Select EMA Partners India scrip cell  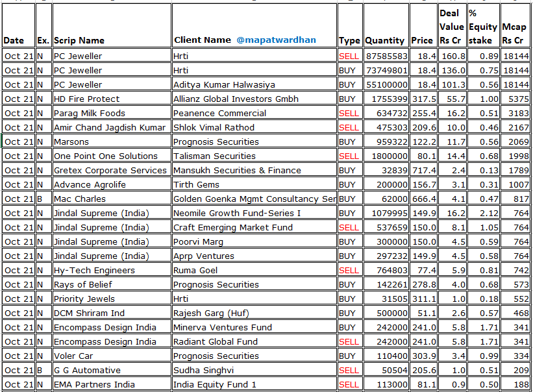coord(112,384)
